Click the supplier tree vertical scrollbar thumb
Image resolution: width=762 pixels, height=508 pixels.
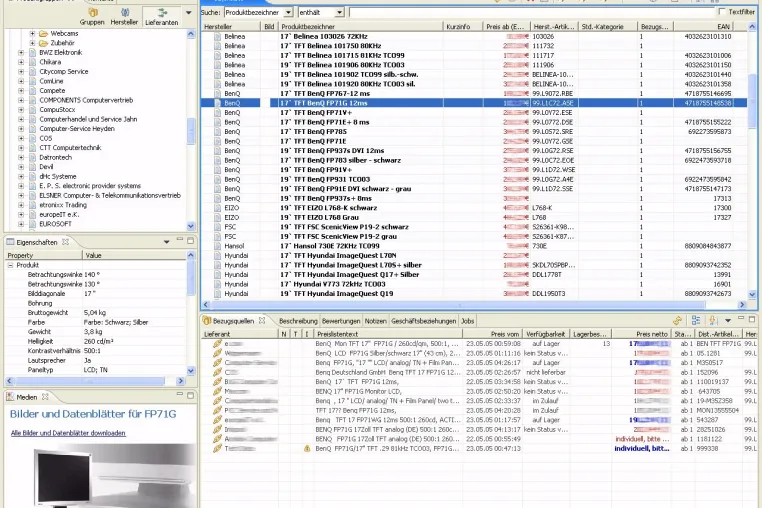190,131
